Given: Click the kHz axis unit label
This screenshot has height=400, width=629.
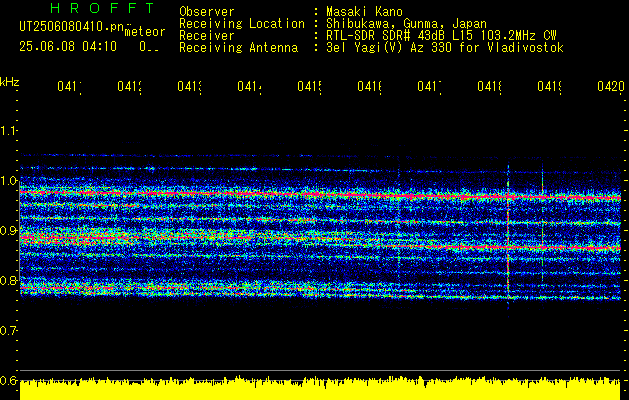Looking at the screenshot, I should (x=9, y=82).
